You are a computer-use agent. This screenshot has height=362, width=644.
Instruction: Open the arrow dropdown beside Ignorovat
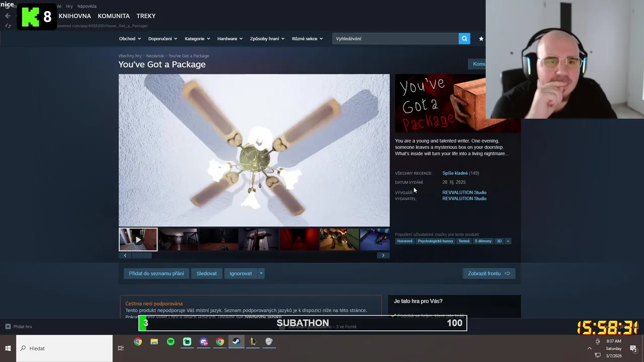[261, 274]
